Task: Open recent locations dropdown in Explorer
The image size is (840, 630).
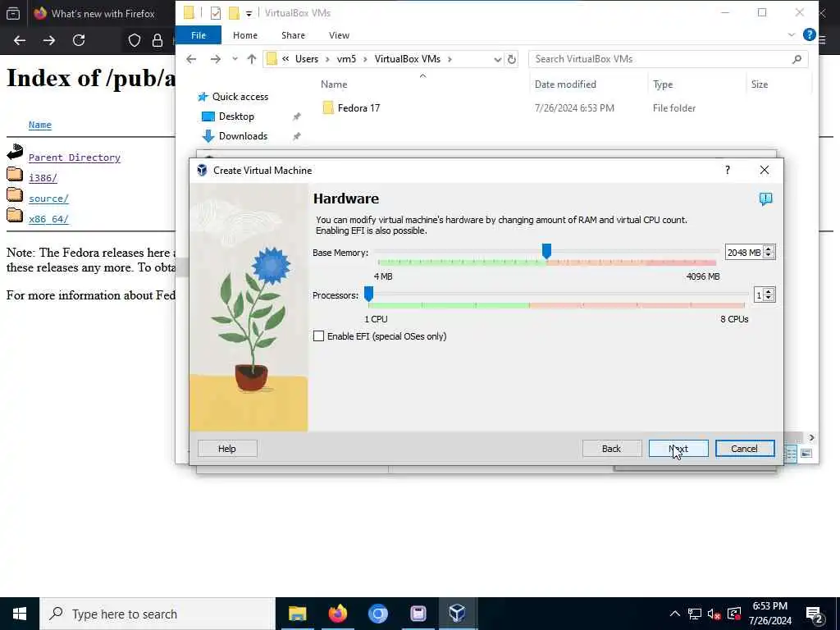Action: pos(235,59)
